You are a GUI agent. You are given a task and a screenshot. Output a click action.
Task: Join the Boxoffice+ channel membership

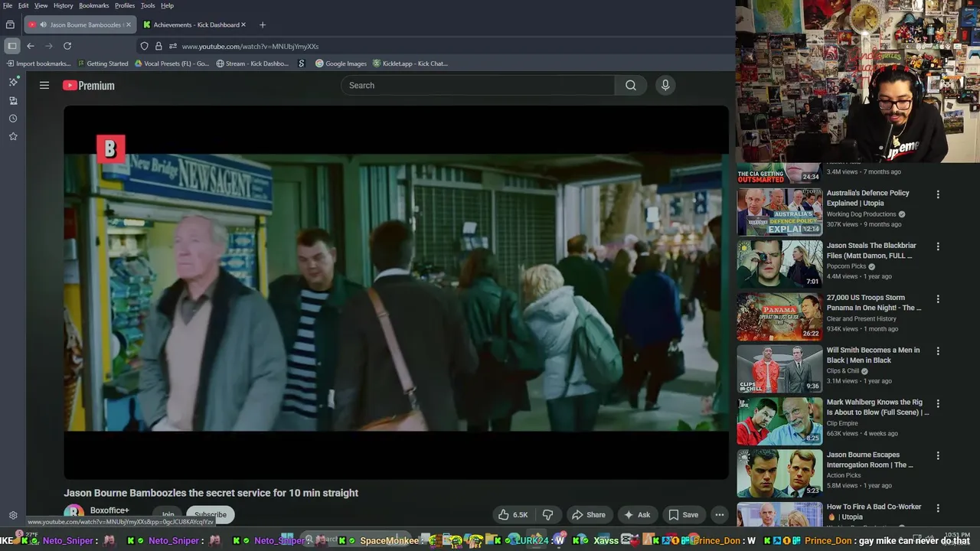point(168,515)
